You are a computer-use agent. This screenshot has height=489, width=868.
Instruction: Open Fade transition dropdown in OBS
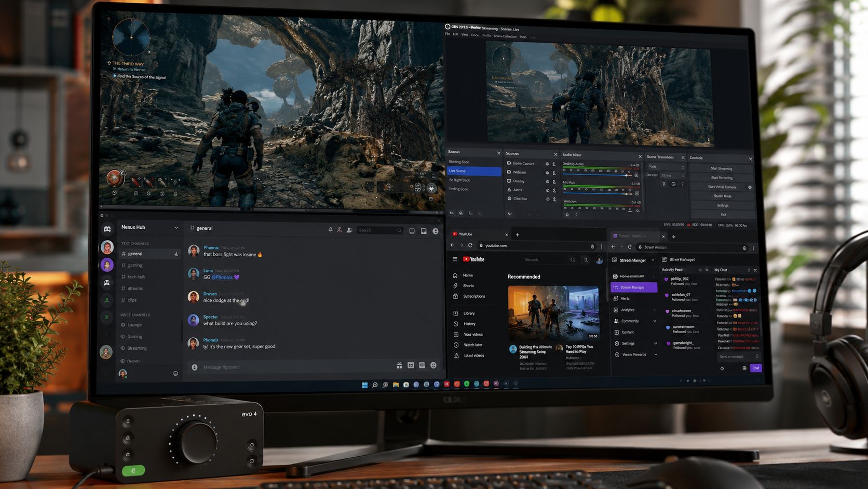(x=667, y=167)
